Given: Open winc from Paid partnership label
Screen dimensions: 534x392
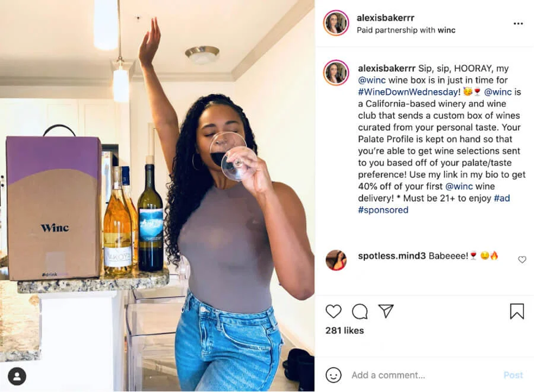Looking at the screenshot, I should click(446, 30).
